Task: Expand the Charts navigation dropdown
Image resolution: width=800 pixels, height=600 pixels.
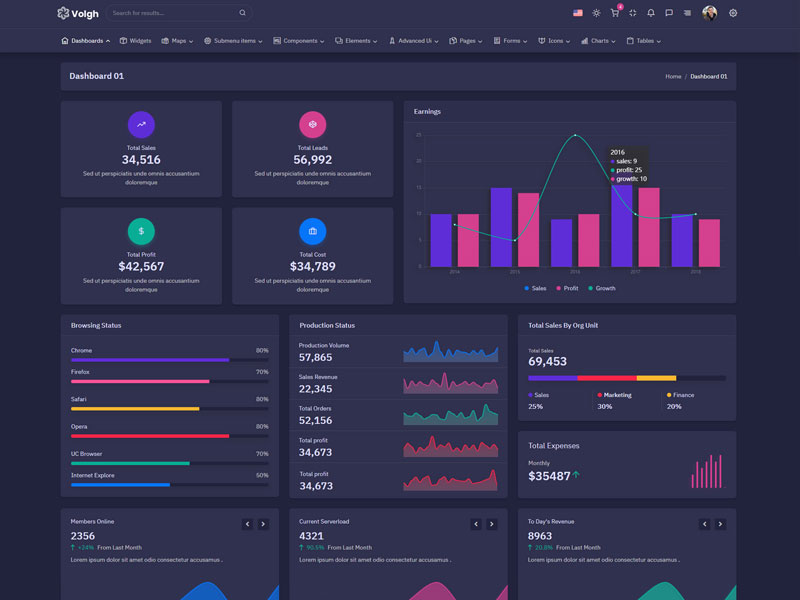Action: (x=598, y=41)
